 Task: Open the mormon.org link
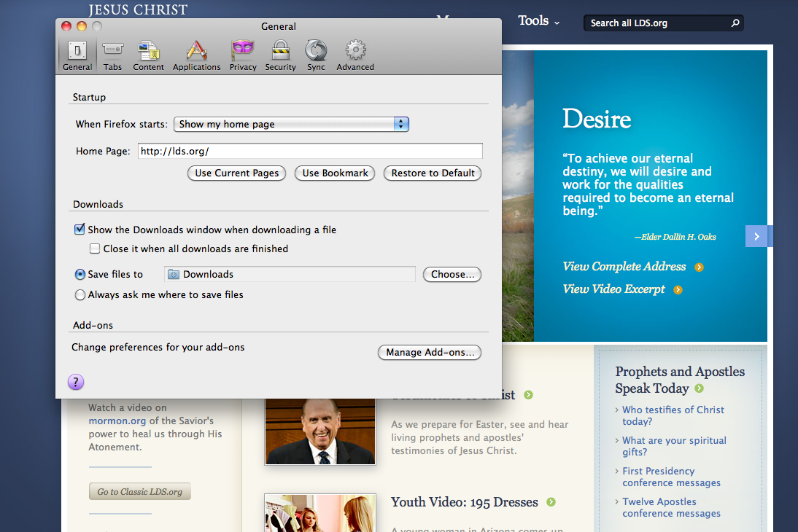point(117,420)
